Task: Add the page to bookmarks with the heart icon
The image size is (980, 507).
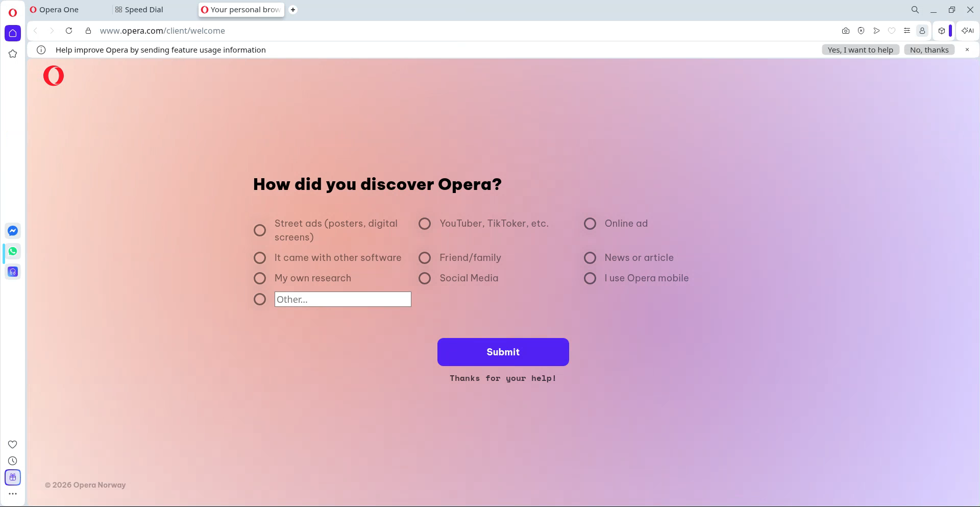Action: click(892, 31)
